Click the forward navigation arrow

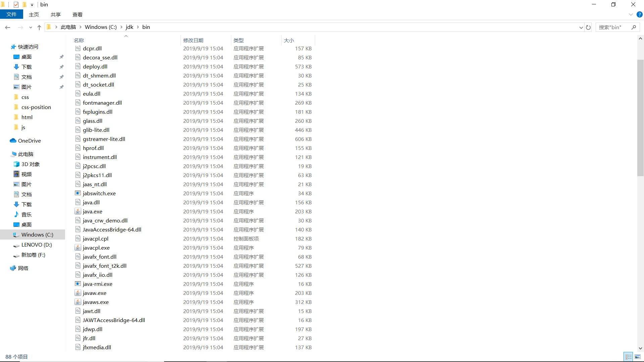pos(20,27)
